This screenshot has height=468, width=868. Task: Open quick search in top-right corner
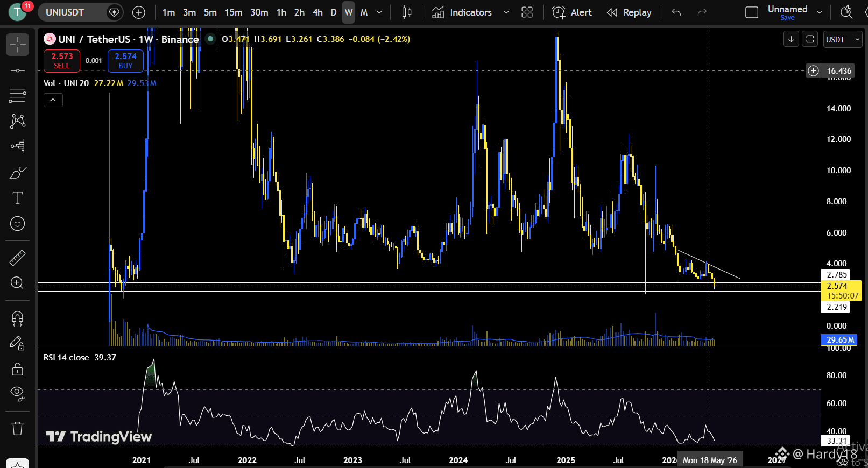pos(846,12)
